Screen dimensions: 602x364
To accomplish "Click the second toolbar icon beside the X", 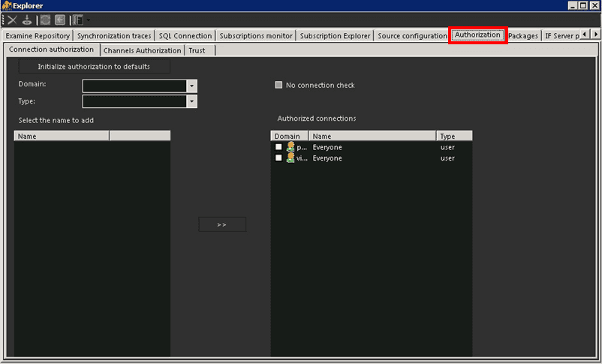I will coord(27,20).
